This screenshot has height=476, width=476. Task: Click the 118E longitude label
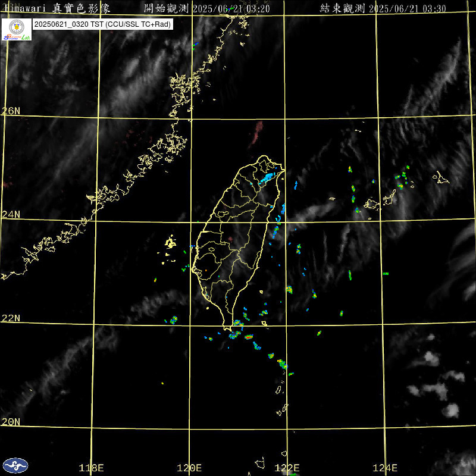point(91,468)
